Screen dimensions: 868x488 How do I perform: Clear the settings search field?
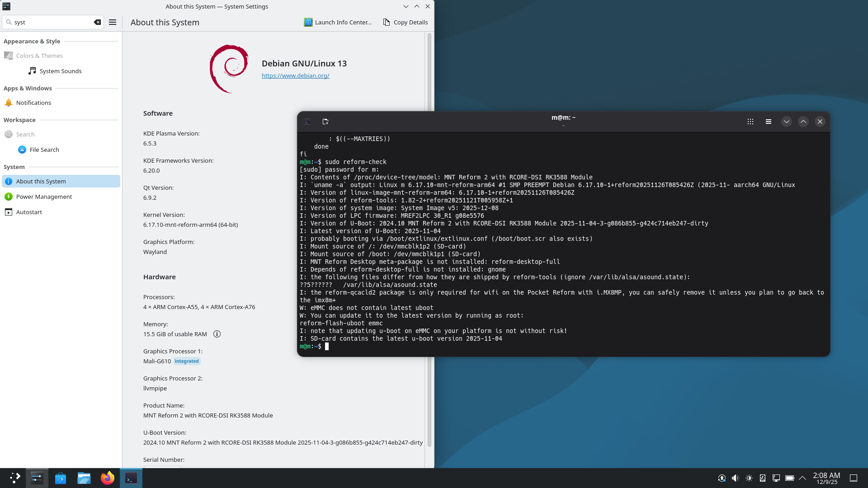click(97, 22)
